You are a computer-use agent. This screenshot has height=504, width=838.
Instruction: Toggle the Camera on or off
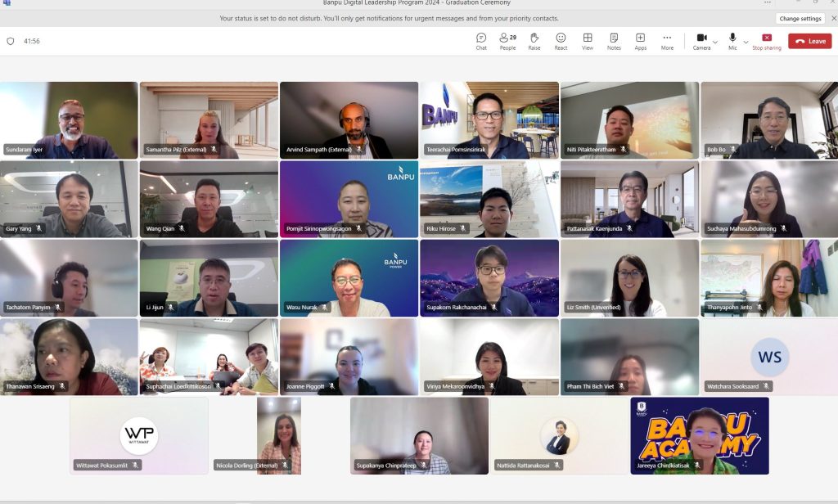701,41
